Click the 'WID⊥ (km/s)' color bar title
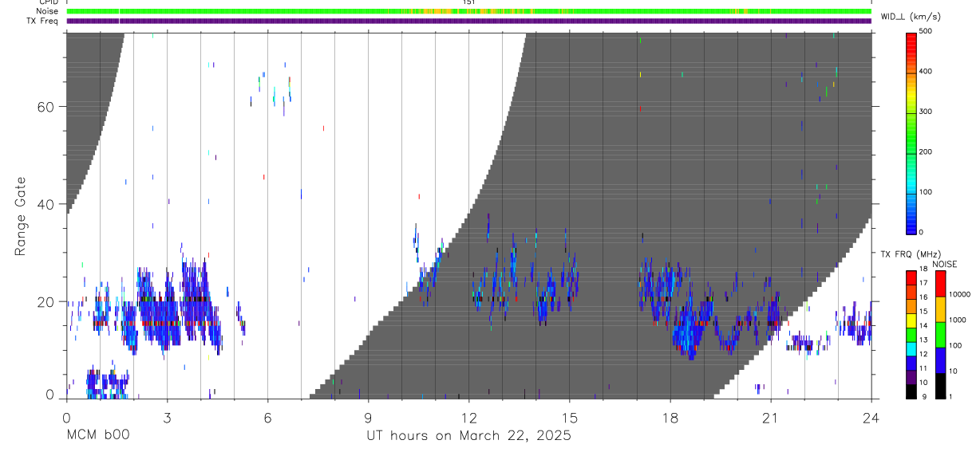This screenshot has width=980, height=452. (x=911, y=18)
